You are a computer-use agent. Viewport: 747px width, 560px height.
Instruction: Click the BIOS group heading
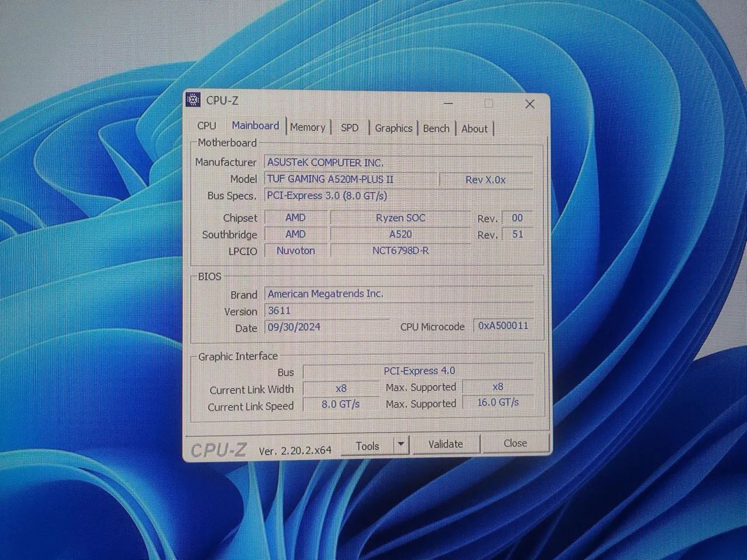(x=210, y=276)
